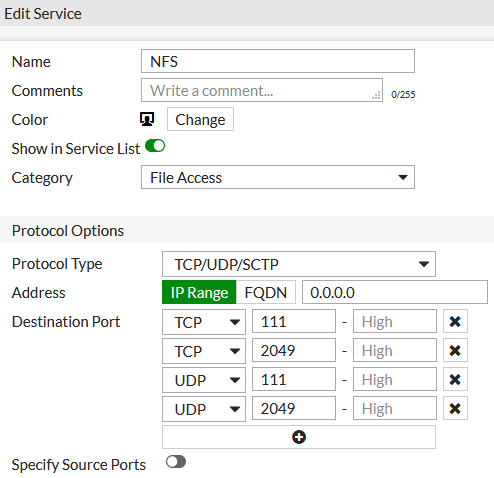Click the Destination Port label

pyautogui.click(x=66, y=322)
